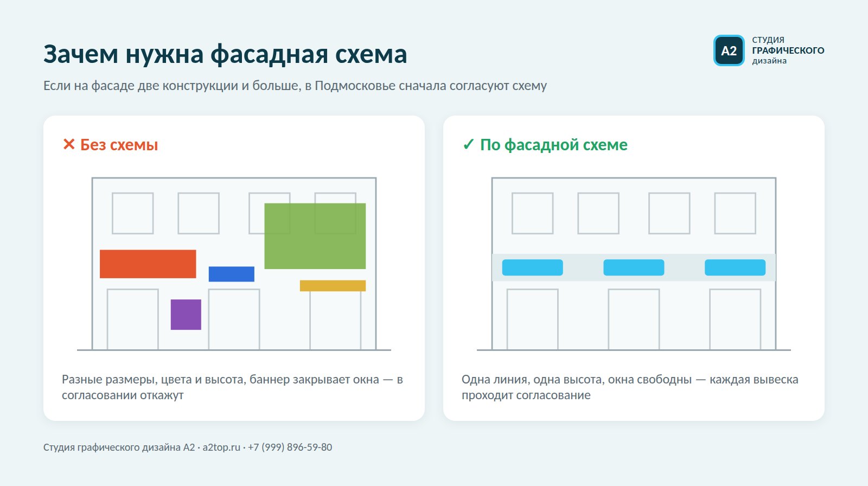This screenshot has width=868, height=486.
Task: Select the caption «Разные размеры, цвета и высота…»
Action: pyautogui.click(x=232, y=387)
